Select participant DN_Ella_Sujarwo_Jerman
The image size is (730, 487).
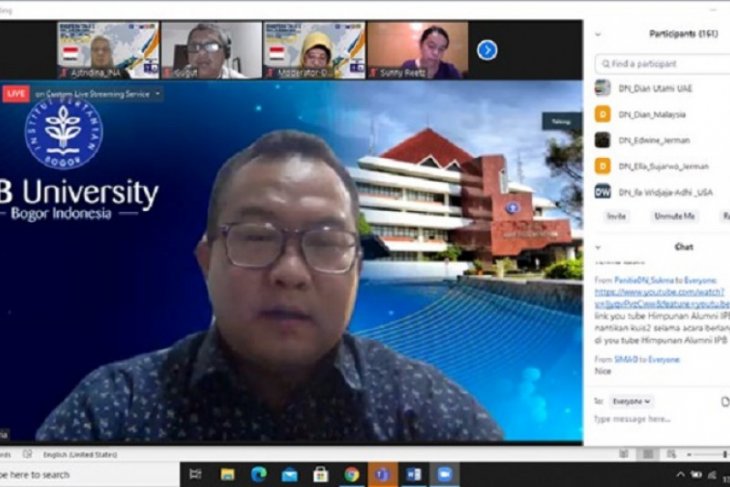tap(662, 166)
